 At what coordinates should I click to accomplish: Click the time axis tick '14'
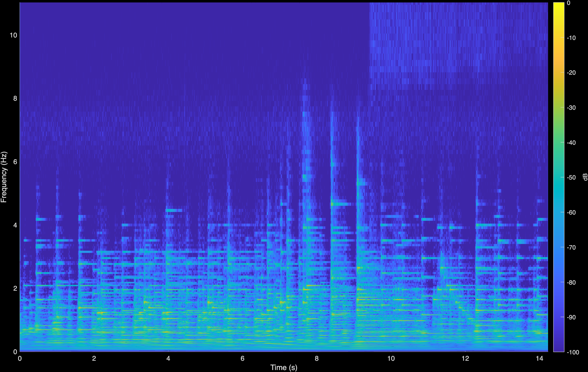click(x=539, y=359)
